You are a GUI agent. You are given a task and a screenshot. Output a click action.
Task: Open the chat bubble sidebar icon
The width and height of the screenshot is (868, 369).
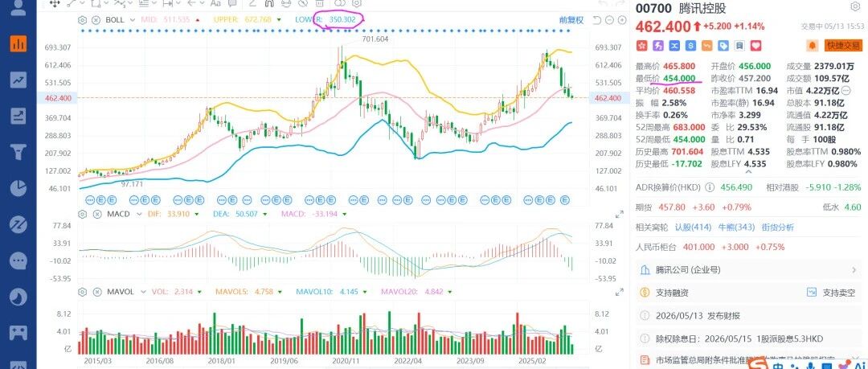click(x=18, y=260)
